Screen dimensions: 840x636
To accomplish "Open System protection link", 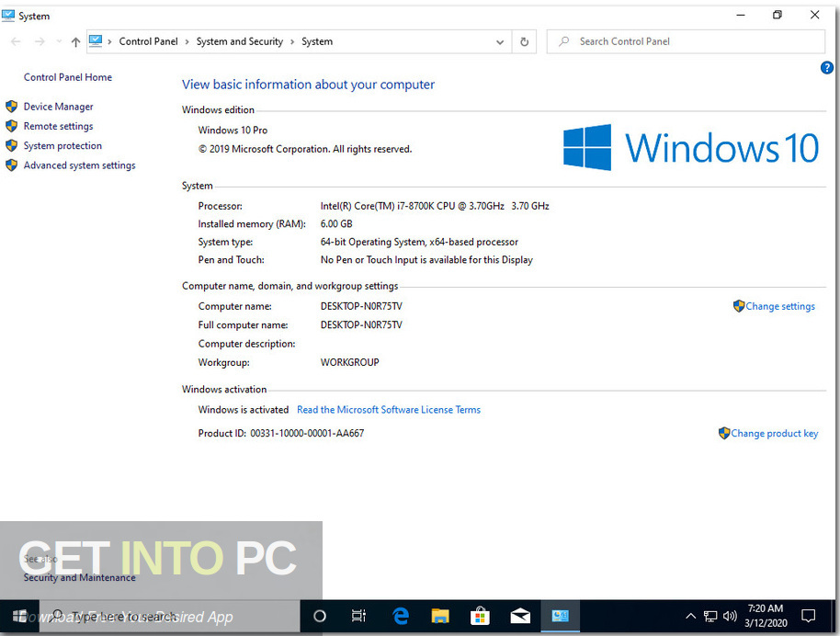I will [62, 146].
